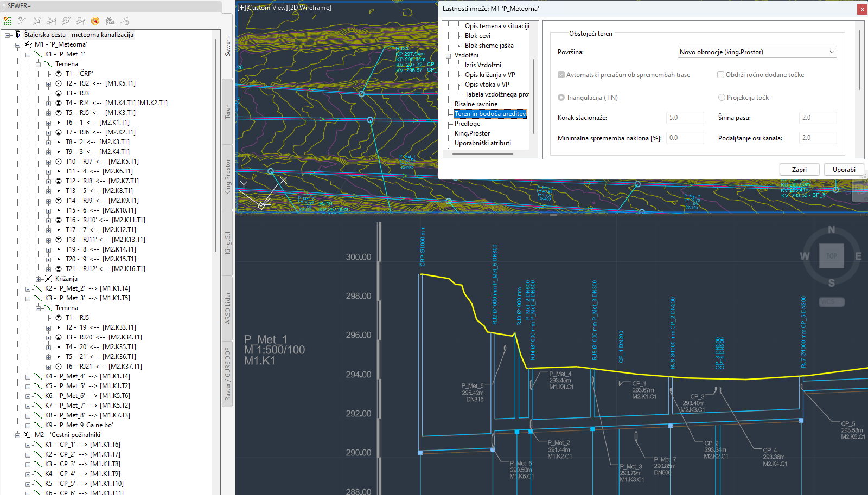Click the TOP face of the ViewCube
The image size is (868, 495).
pos(831,256)
